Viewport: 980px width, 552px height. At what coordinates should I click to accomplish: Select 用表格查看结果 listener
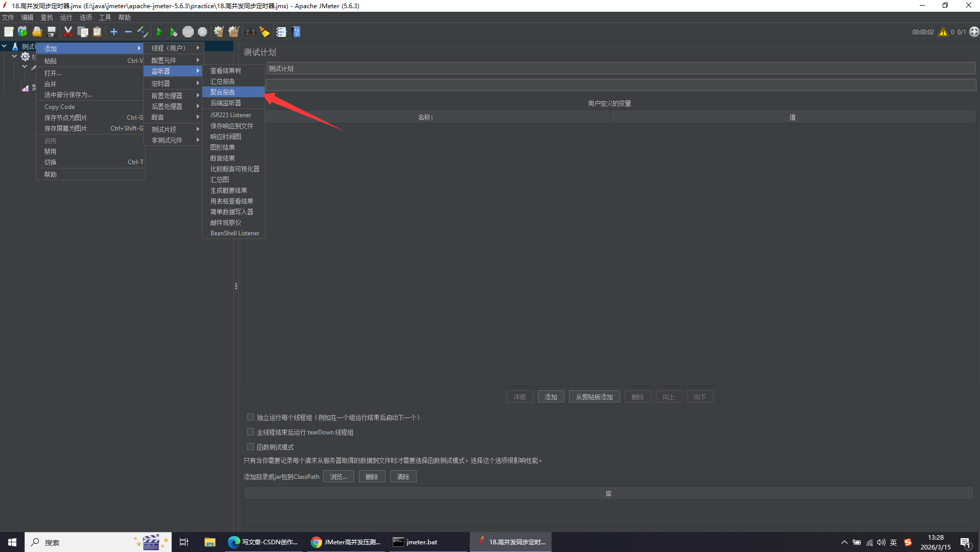pyautogui.click(x=234, y=201)
